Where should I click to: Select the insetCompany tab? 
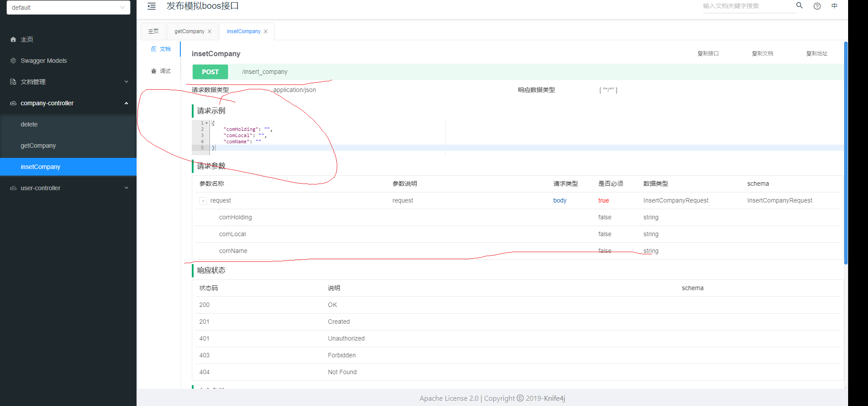(x=244, y=31)
